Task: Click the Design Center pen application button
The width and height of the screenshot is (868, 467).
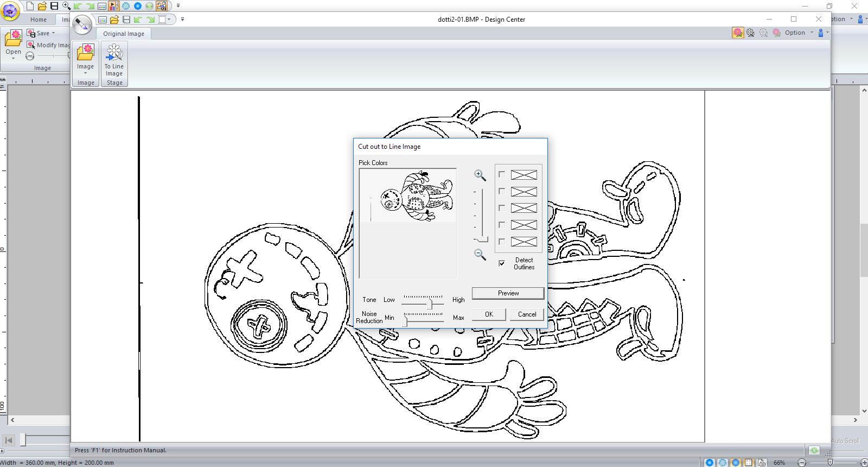Action: (x=82, y=24)
